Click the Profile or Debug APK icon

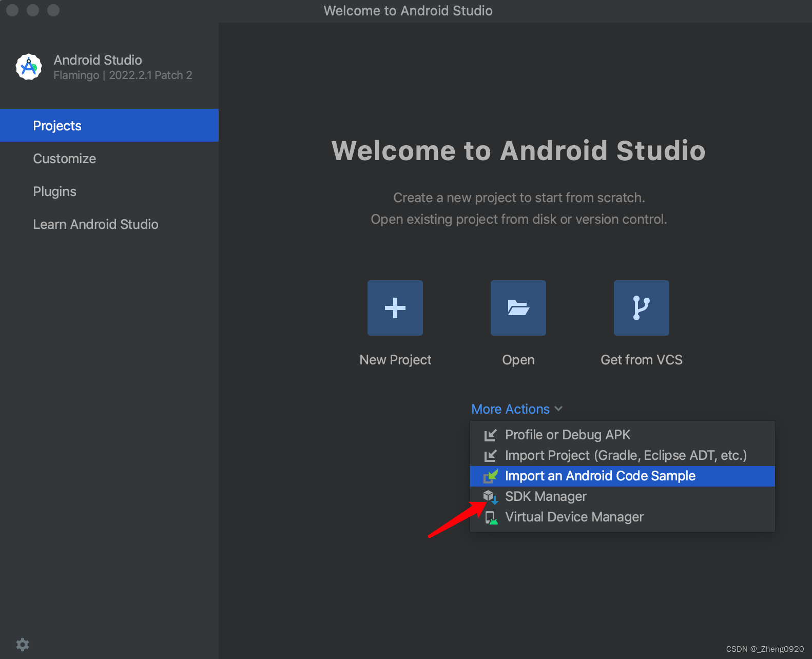(490, 435)
